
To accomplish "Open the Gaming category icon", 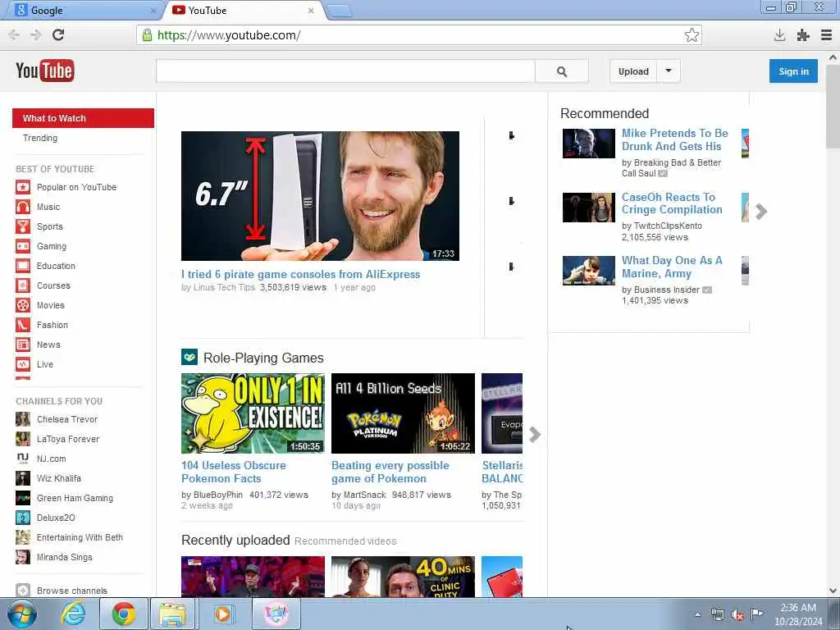I will 22,246.
